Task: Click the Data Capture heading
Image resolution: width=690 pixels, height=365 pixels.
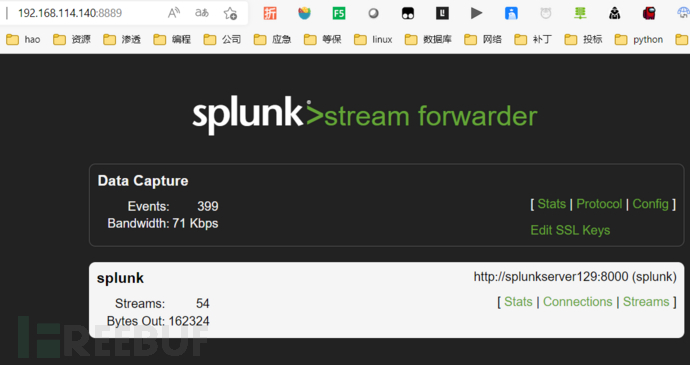Action: click(143, 181)
